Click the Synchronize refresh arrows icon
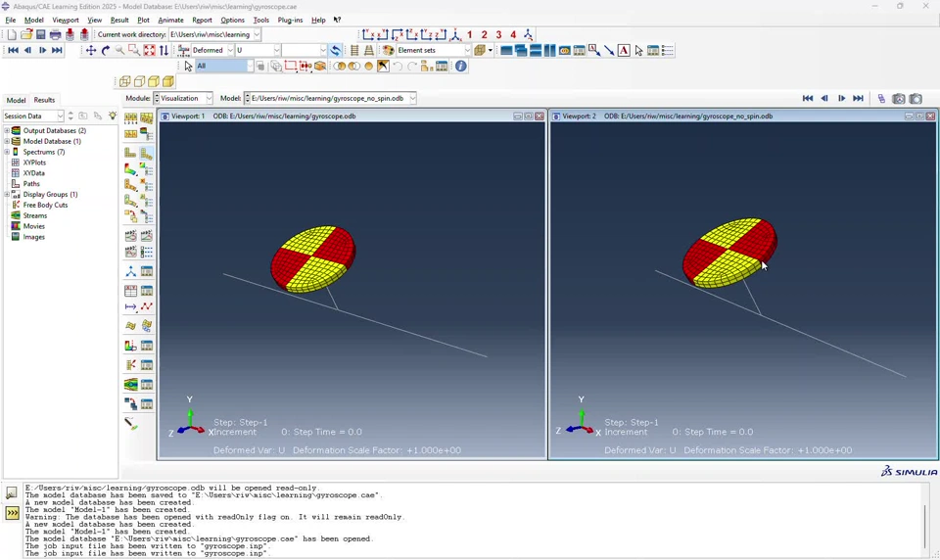 (x=336, y=50)
